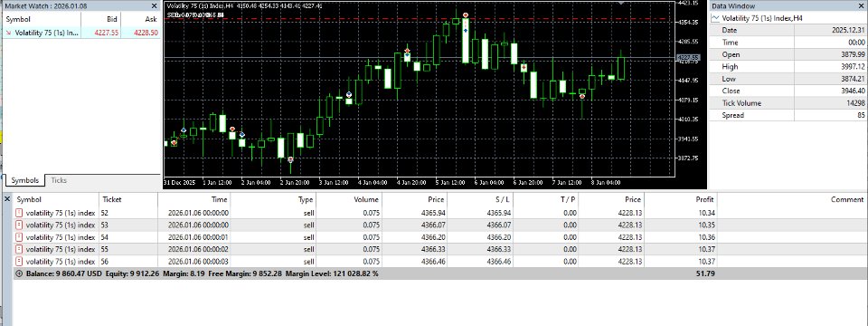Screen dimensions: 868x326
Task: Click profit 10.34 of ticket 52
Action: pyautogui.click(x=706, y=213)
